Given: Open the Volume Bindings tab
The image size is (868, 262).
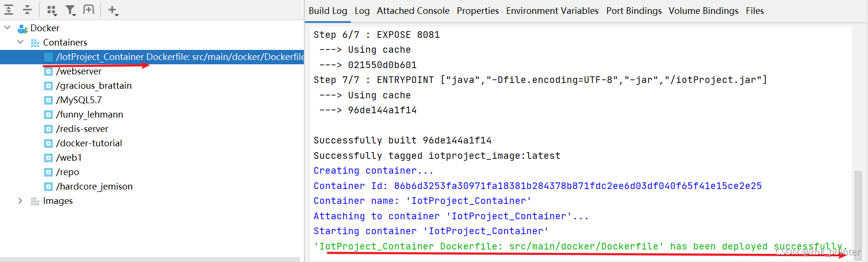Looking at the screenshot, I should [703, 11].
